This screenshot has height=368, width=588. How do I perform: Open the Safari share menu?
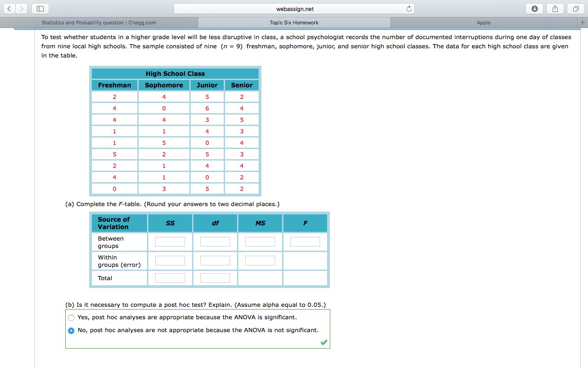[555, 9]
